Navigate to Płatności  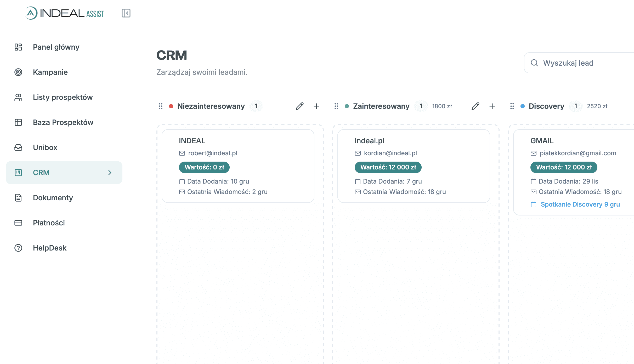click(49, 223)
